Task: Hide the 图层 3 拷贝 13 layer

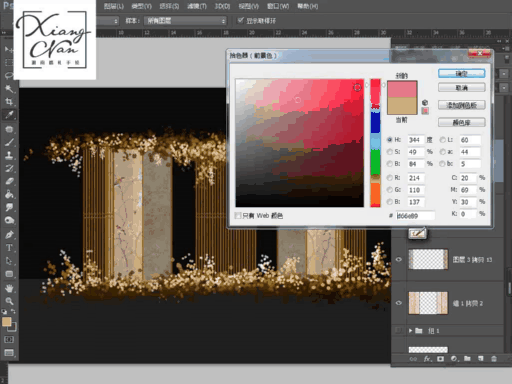Action: coord(399,259)
